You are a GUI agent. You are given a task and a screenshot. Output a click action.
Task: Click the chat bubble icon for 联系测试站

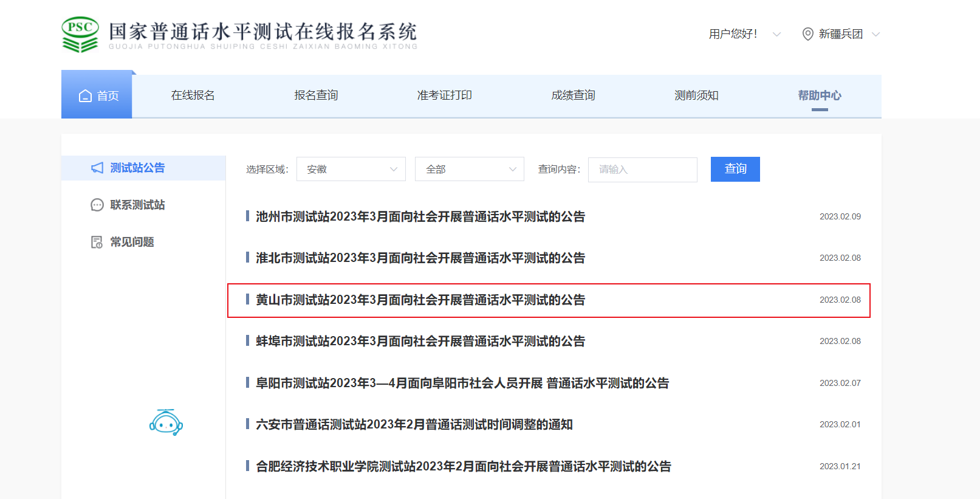[x=97, y=205]
